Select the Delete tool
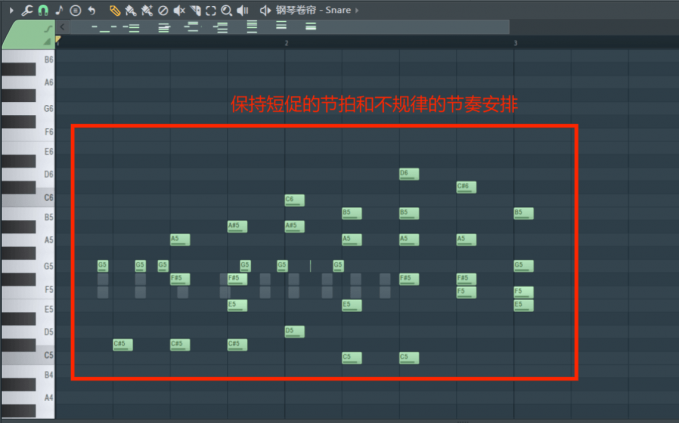The image size is (679, 423). click(x=163, y=10)
